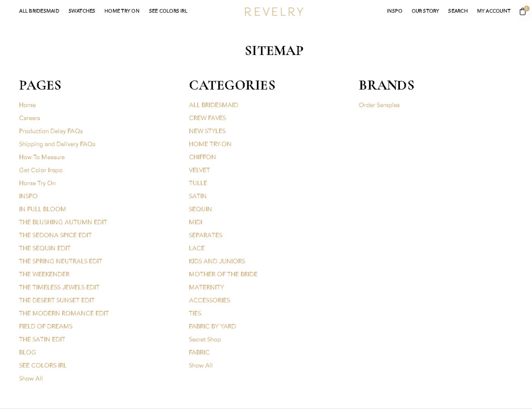Expand Show All under Categories column
The height and width of the screenshot is (409, 532).
201,365
